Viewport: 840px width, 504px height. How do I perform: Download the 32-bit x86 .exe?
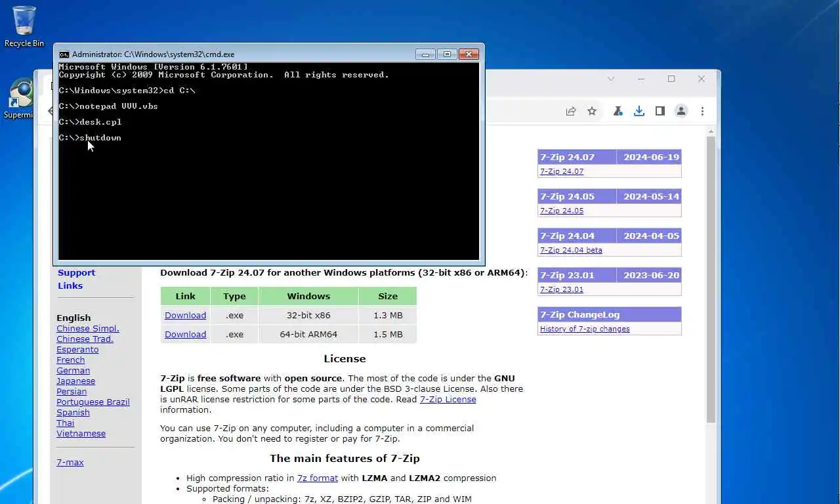tap(185, 315)
